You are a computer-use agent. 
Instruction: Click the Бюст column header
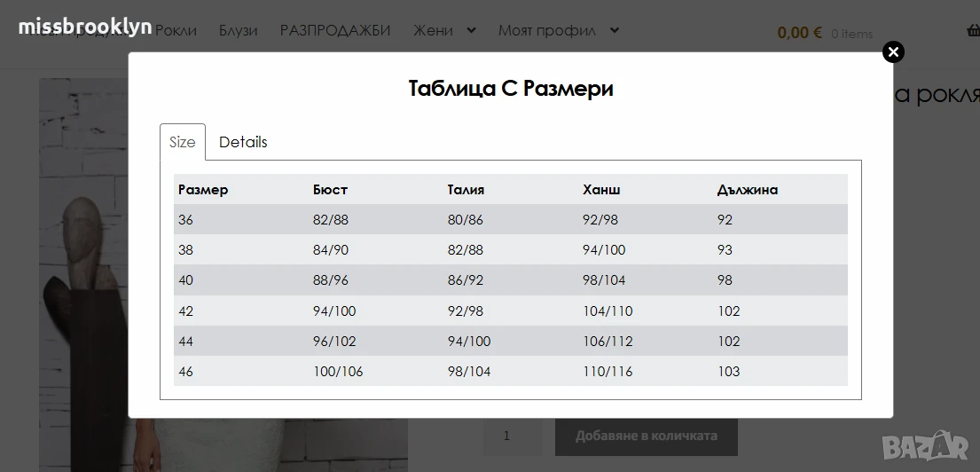330,190
